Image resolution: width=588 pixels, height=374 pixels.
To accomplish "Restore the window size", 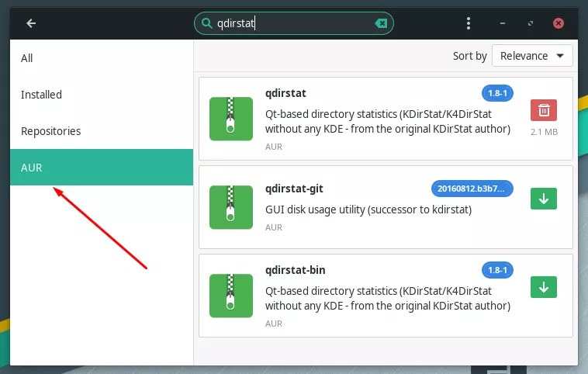I will coord(531,23).
